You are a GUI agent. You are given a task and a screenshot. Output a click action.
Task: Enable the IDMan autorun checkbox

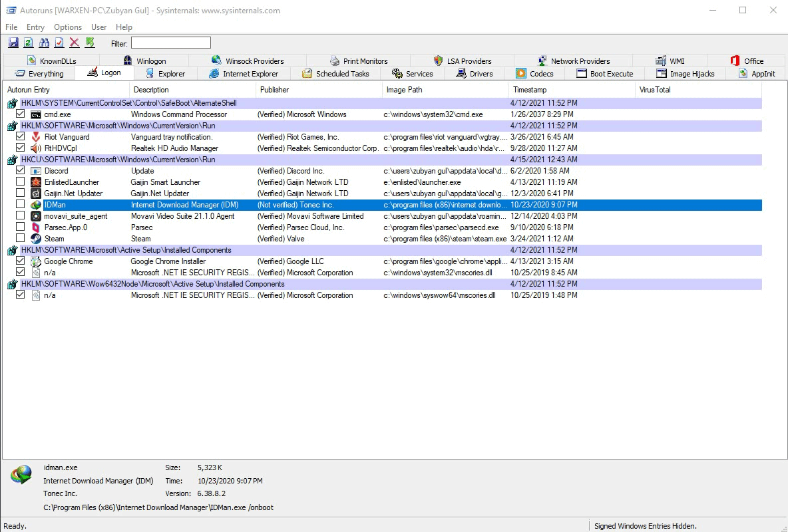pos(21,205)
